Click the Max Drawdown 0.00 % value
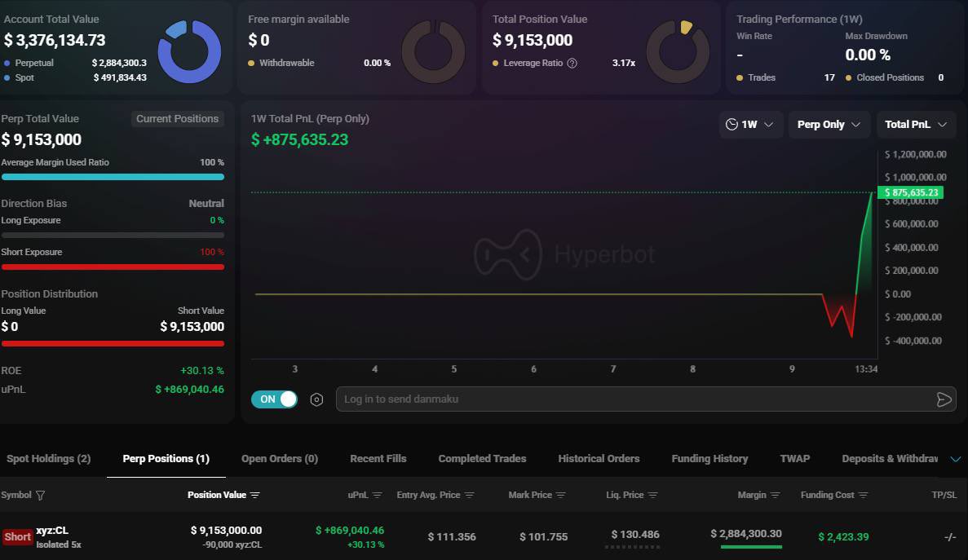The width and height of the screenshot is (968, 560). pyautogui.click(x=868, y=55)
